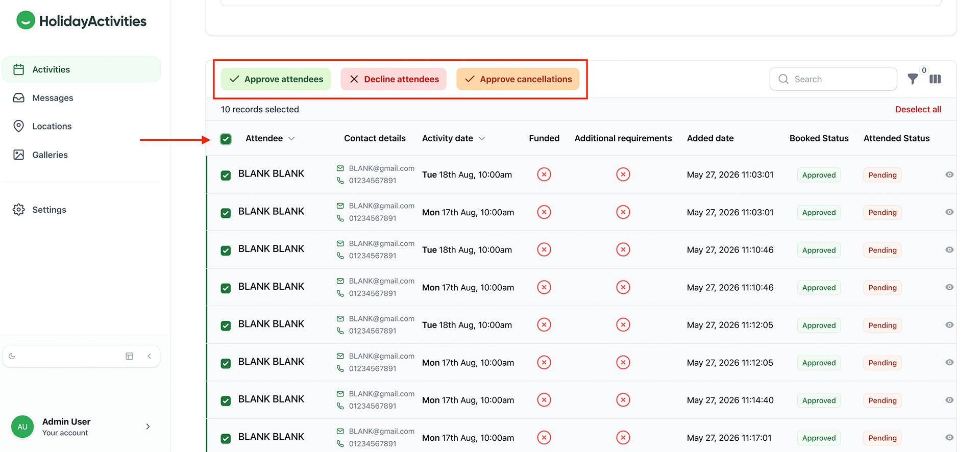Click '10 records selected' text

[x=260, y=109]
